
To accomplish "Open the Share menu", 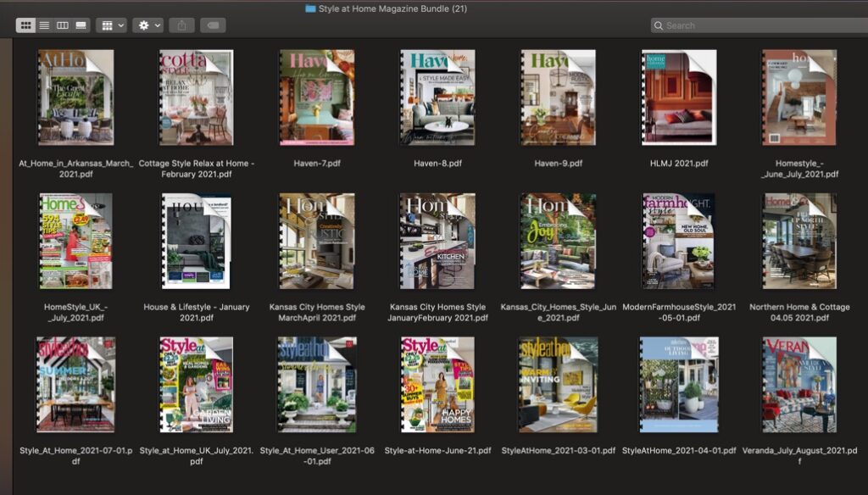I will pos(181,25).
